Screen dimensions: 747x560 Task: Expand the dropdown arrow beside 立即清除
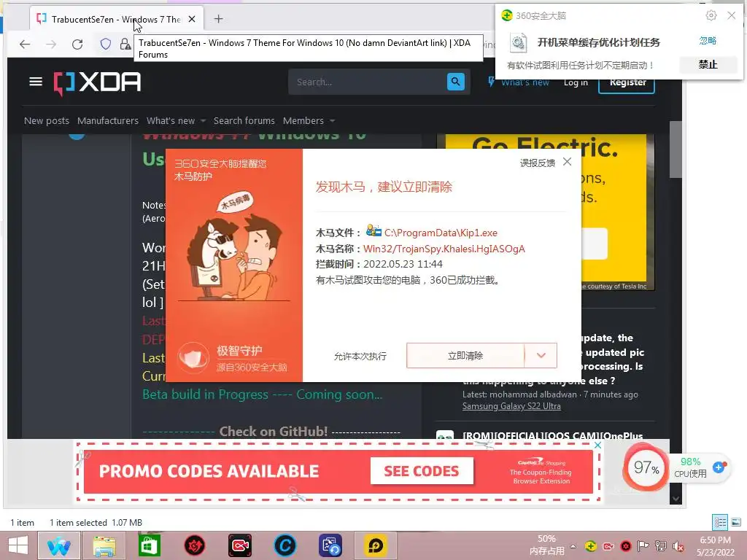coord(541,356)
